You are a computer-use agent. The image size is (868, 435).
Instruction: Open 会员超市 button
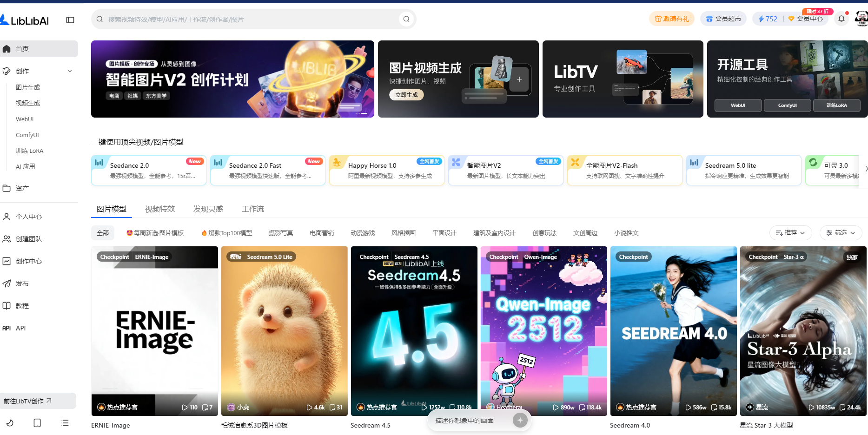[723, 19]
